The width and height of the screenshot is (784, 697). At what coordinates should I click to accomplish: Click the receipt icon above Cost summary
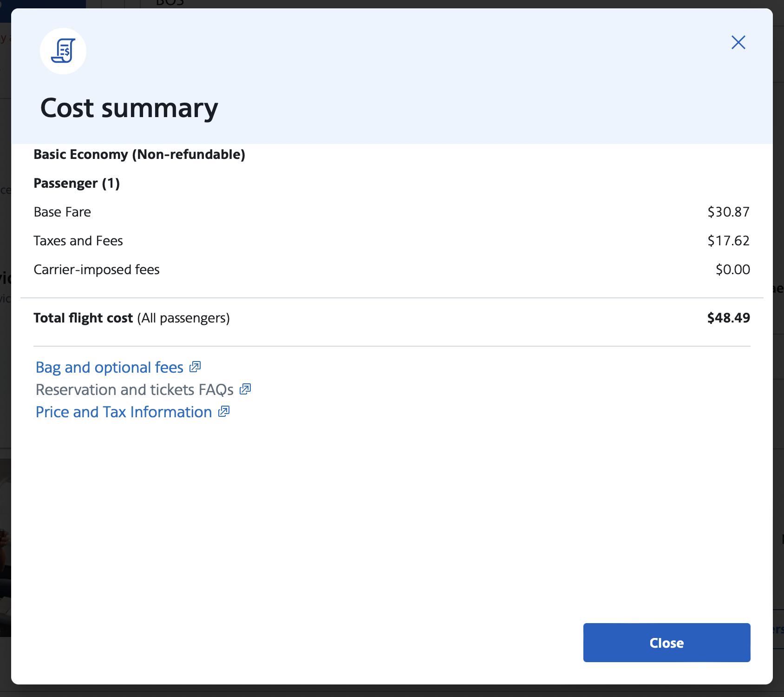pos(63,51)
